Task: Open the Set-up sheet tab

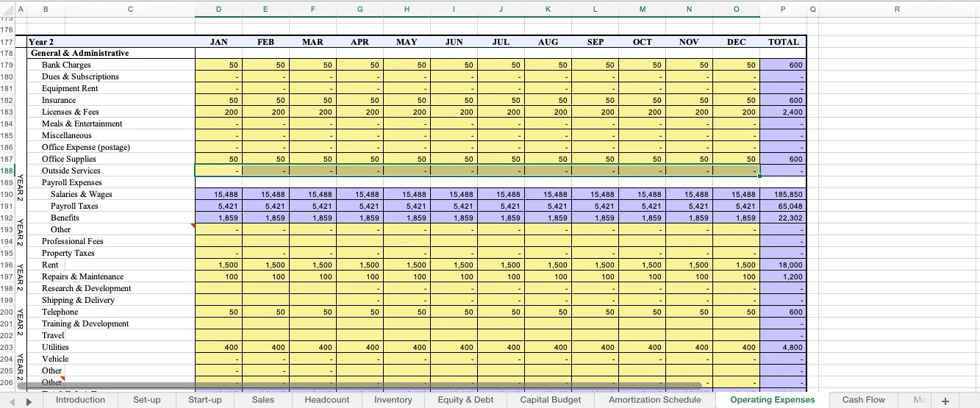Action: click(147, 400)
